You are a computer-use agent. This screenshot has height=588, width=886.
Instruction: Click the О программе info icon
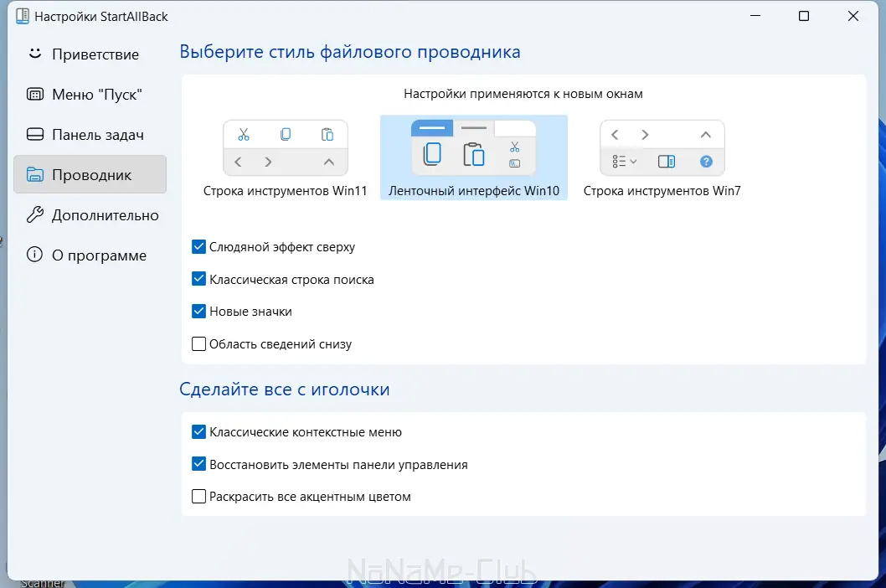pyautogui.click(x=33, y=255)
